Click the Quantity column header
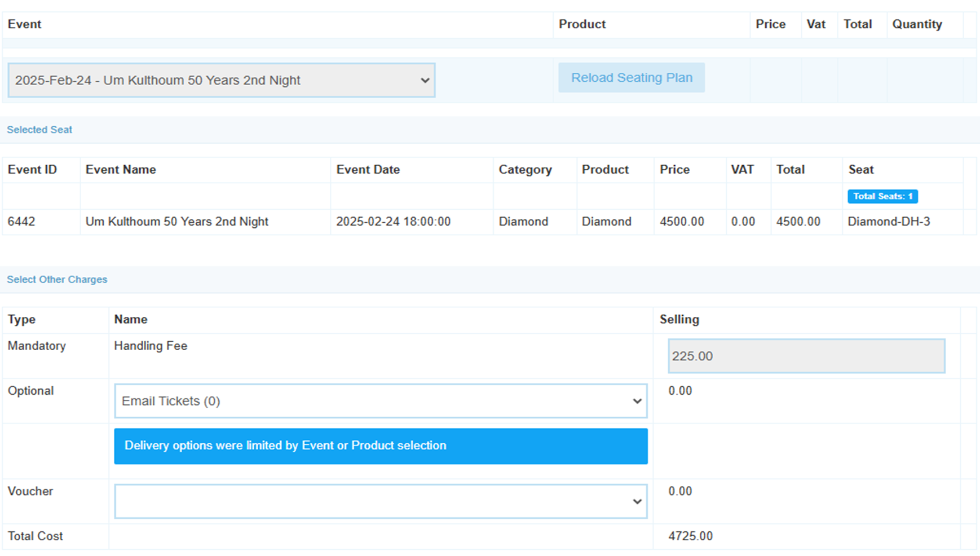The height and width of the screenshot is (556, 980). coord(917,24)
